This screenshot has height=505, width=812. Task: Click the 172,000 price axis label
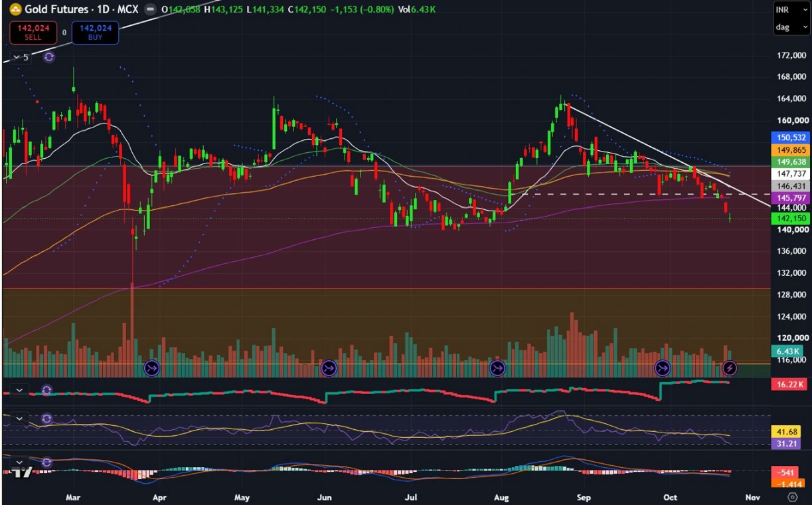tap(791, 56)
